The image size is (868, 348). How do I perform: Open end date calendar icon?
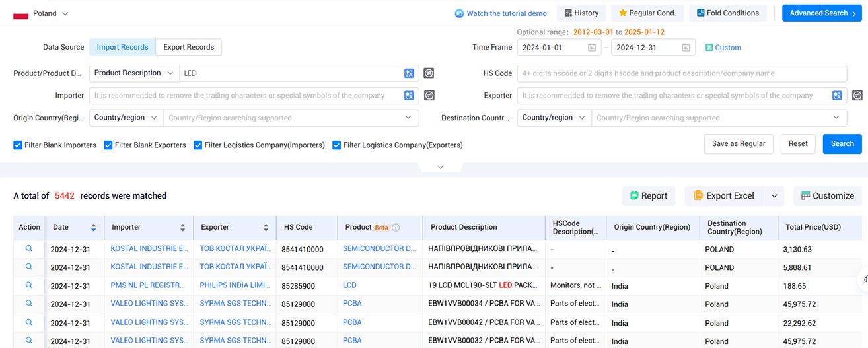[x=686, y=48]
